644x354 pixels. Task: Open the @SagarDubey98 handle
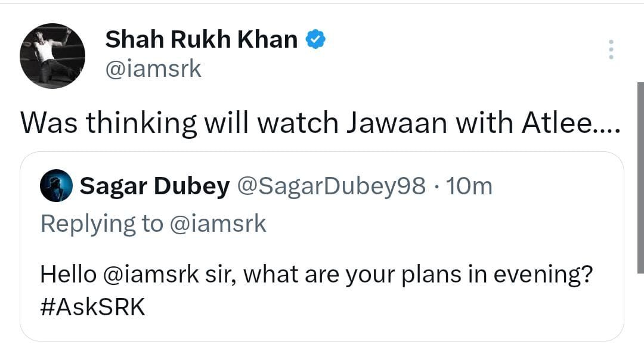pos(332,187)
